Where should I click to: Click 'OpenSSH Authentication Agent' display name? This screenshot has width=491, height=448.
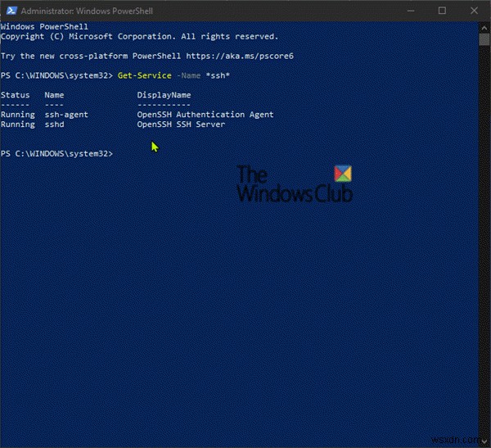point(205,115)
